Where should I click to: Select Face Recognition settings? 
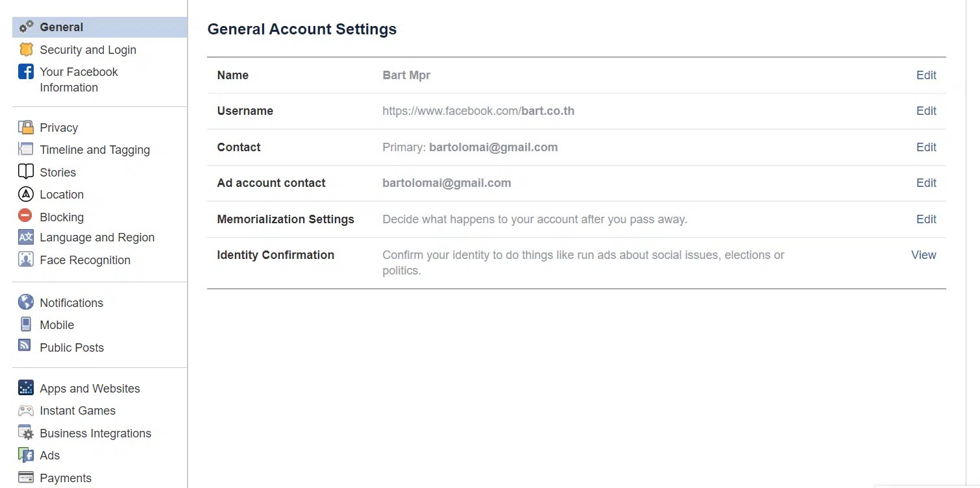point(85,260)
